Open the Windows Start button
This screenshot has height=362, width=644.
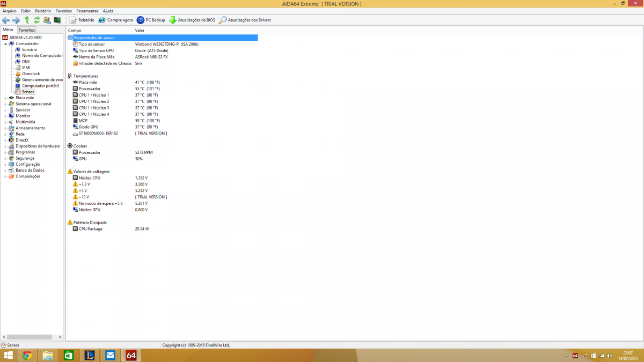8,356
